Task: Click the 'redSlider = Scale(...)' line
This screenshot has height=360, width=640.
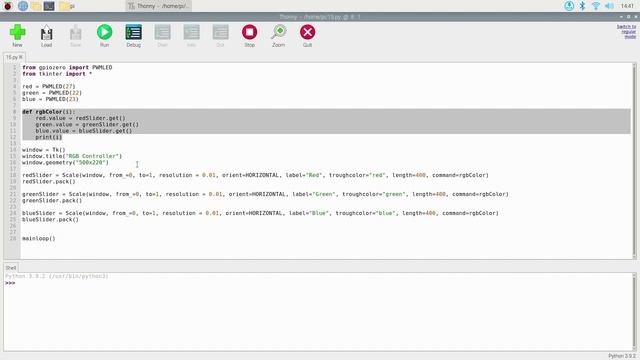Action: tap(255, 175)
